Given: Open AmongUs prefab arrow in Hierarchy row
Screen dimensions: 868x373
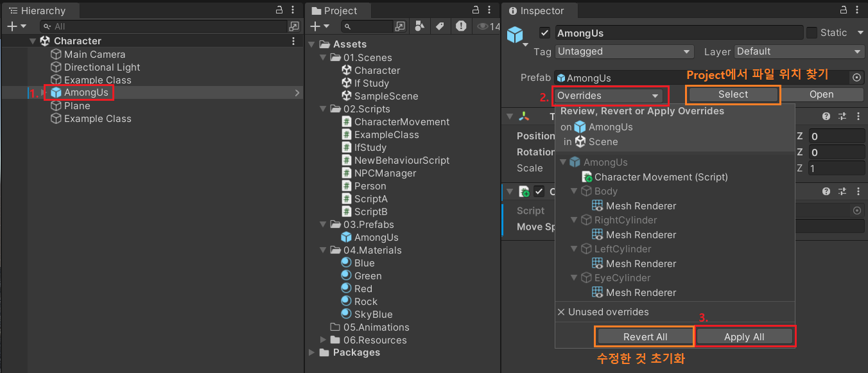Looking at the screenshot, I should (297, 93).
